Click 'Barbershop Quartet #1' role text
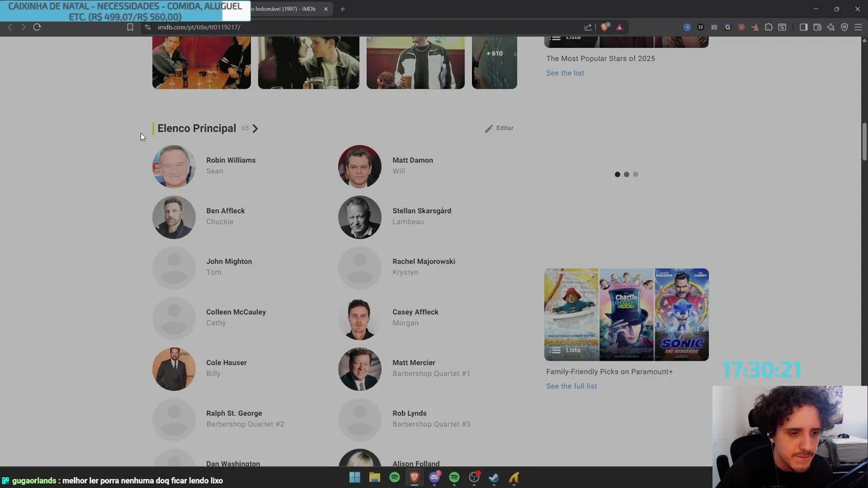The image size is (868, 488). tap(431, 373)
